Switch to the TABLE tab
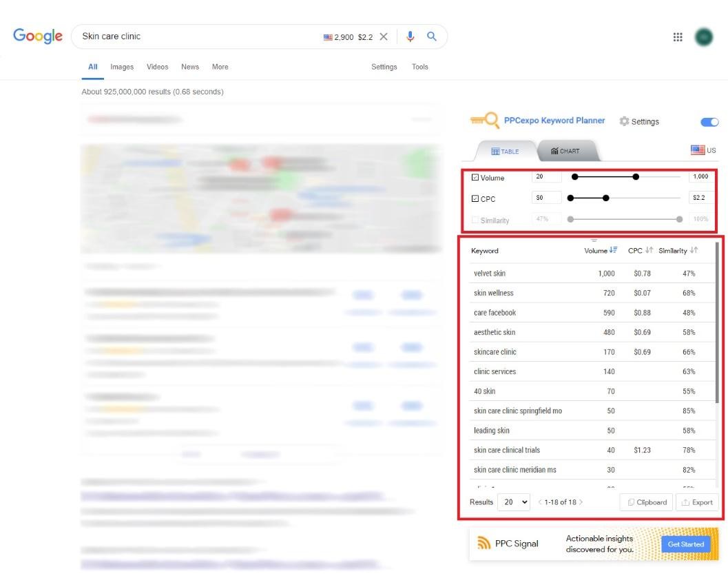The height and width of the screenshot is (587, 728). click(505, 151)
